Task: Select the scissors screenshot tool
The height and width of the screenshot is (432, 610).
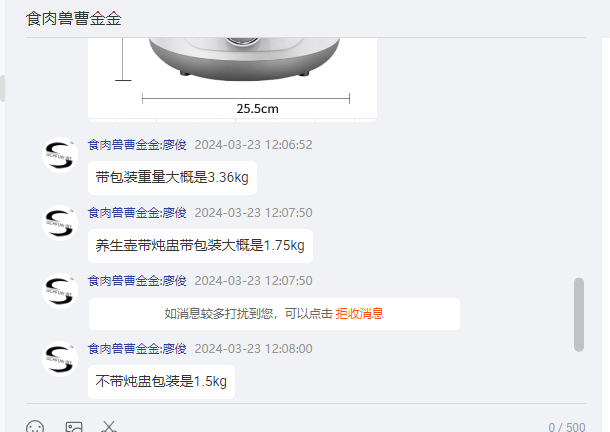Action: tap(109, 427)
